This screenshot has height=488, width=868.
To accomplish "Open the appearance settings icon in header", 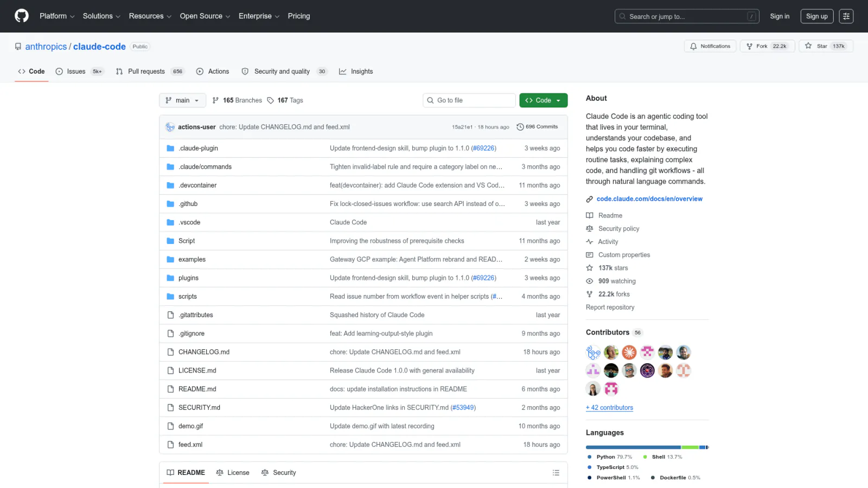I will [846, 16].
